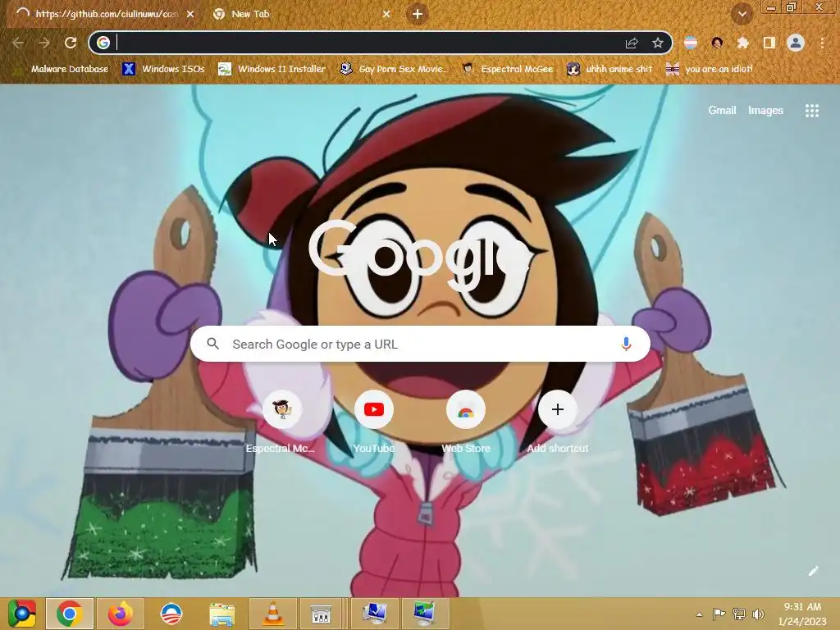Go back to previous page
This screenshot has width=840, height=630.
pos(18,43)
